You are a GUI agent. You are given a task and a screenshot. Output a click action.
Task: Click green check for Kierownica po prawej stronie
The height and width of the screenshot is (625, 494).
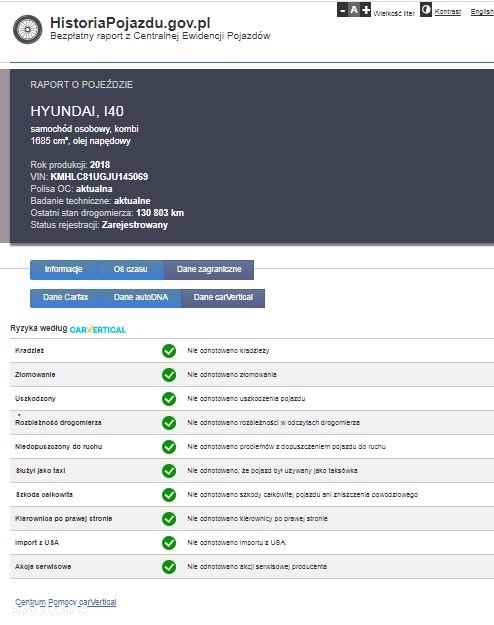click(x=169, y=519)
